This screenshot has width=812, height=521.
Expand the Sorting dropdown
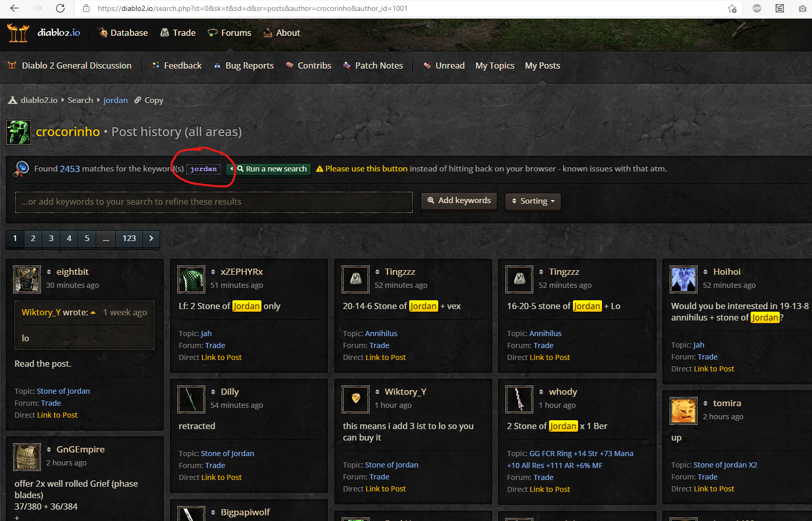coord(533,201)
